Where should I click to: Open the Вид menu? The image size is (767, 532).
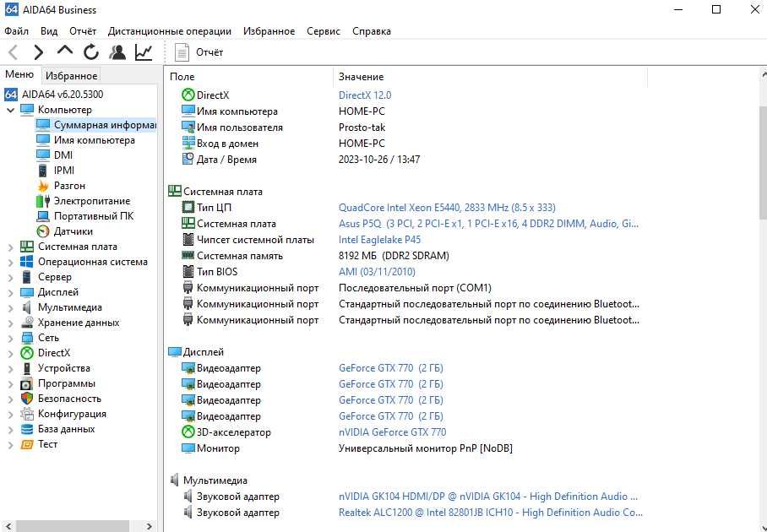click(49, 30)
